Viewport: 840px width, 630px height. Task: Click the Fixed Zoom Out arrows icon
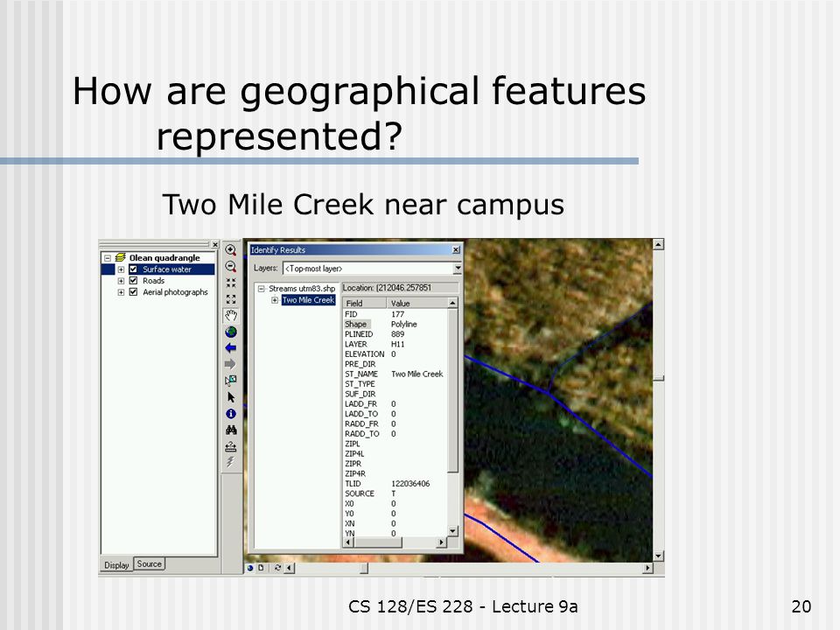pyautogui.click(x=231, y=299)
